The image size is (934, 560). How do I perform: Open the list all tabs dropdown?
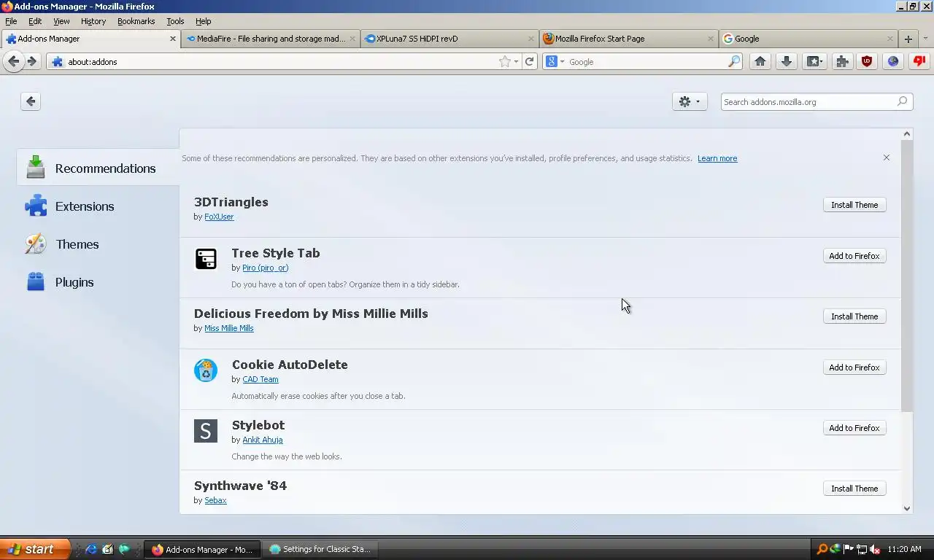coord(926,39)
